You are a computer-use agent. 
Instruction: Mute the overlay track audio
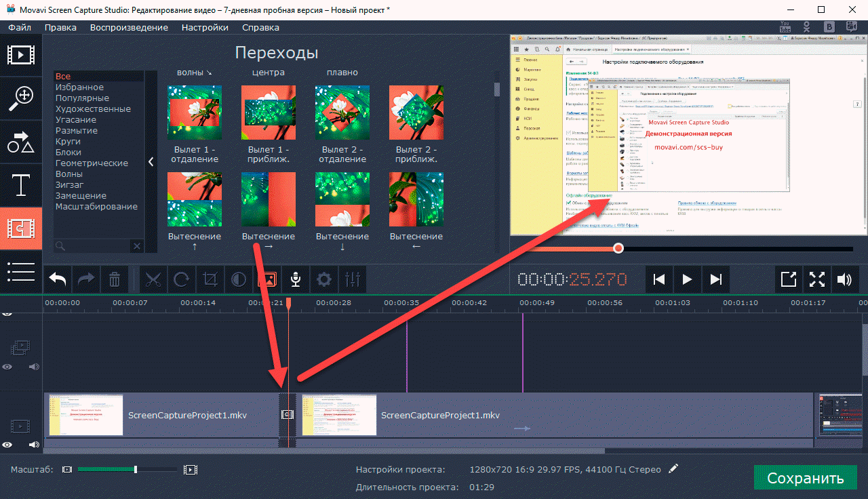pos(33,367)
